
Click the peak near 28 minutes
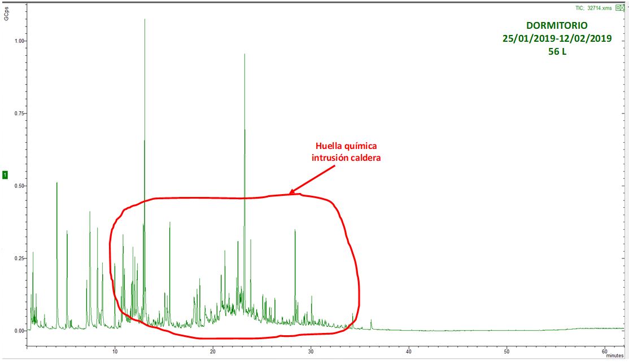(x=295, y=230)
